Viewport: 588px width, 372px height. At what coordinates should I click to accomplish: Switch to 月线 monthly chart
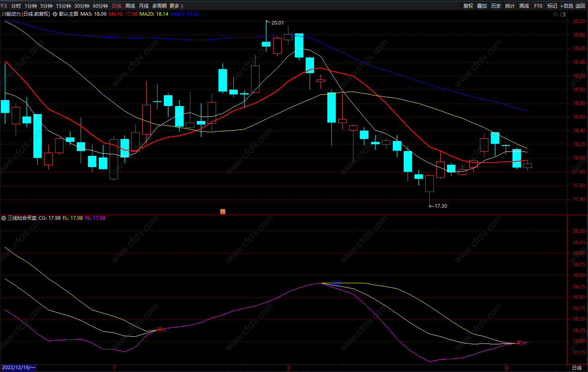pos(144,6)
